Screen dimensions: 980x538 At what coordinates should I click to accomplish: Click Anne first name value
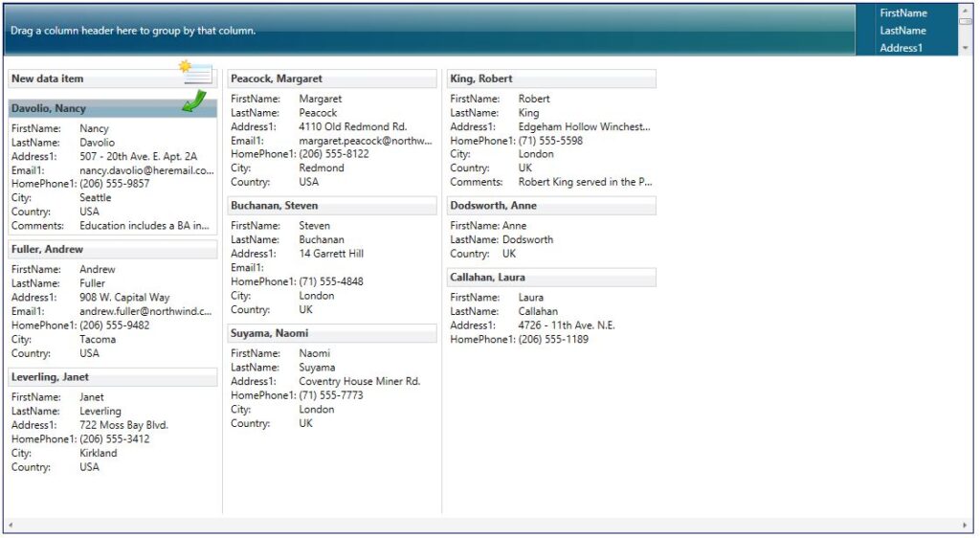coord(514,226)
